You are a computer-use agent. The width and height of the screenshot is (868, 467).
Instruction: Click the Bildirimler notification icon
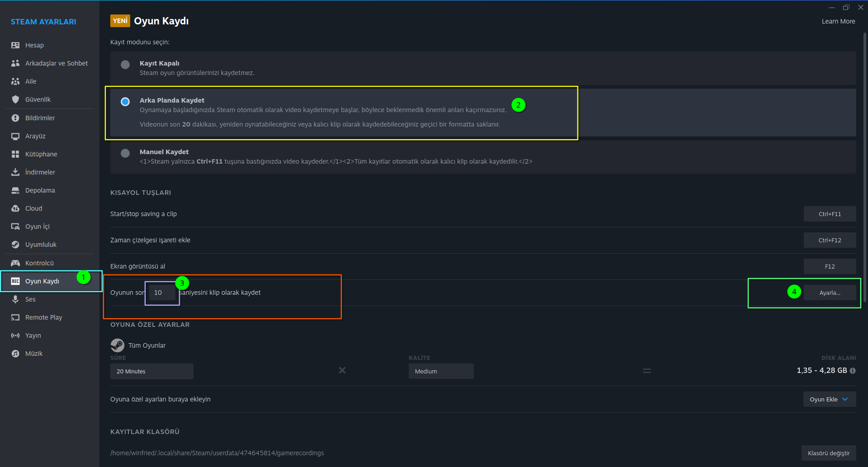[15, 118]
